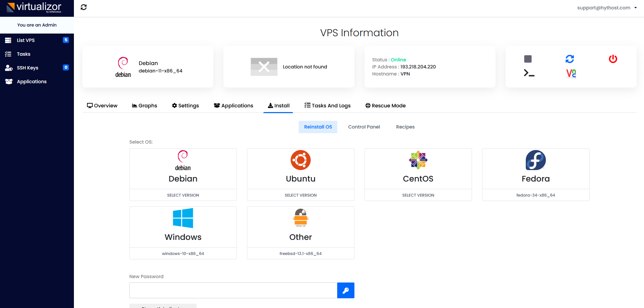Click the refresh icon in top bar
The height and width of the screenshot is (308, 644).
click(x=84, y=7)
